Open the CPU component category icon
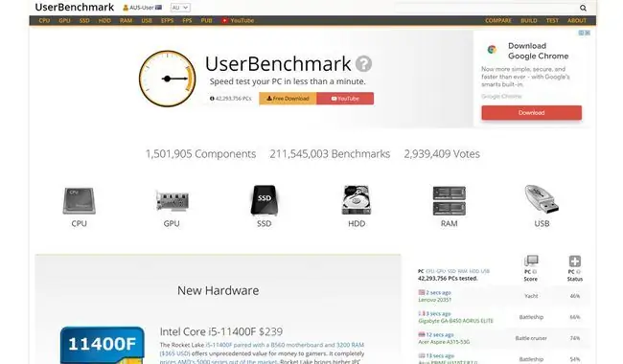623x364 pixels. 79,201
